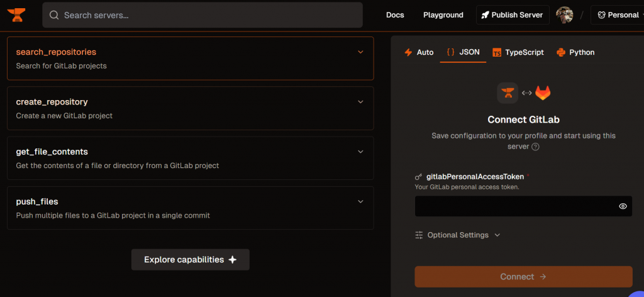The height and width of the screenshot is (297, 644).
Task: Switch to the Auto tab
Action: click(419, 52)
